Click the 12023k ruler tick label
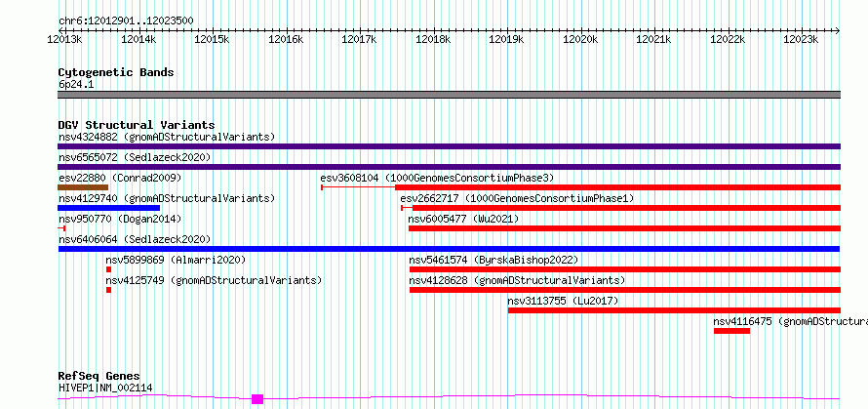Screen dimensions: 868x409 pos(801,39)
